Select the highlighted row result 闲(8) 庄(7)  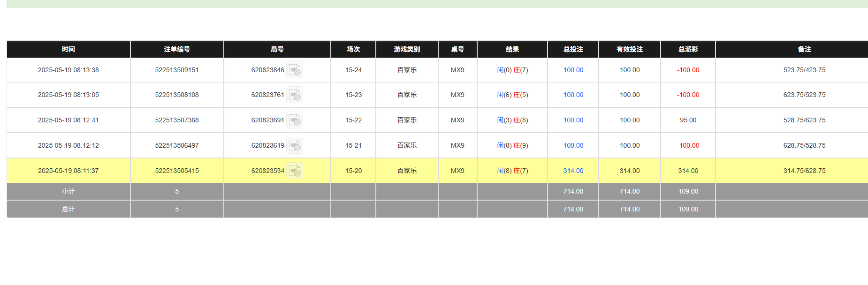point(512,171)
